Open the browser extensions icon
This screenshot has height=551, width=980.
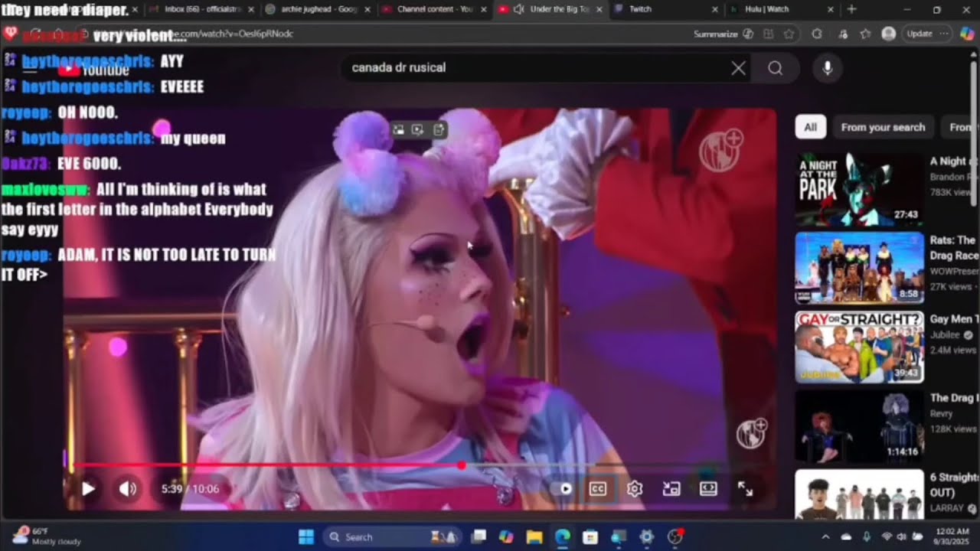click(x=817, y=34)
